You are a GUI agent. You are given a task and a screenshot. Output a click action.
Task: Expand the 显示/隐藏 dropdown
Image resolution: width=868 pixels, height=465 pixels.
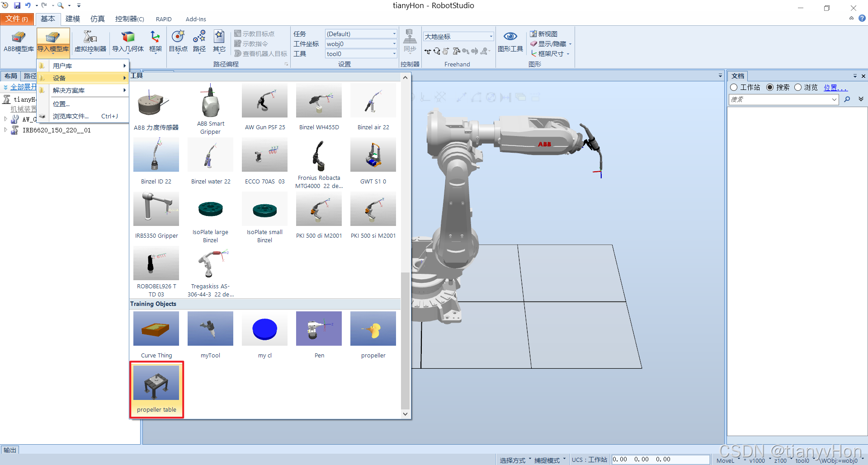tap(571, 44)
